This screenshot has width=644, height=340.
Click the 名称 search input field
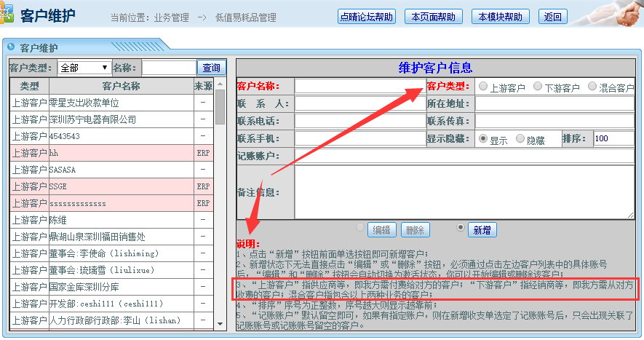(x=169, y=68)
